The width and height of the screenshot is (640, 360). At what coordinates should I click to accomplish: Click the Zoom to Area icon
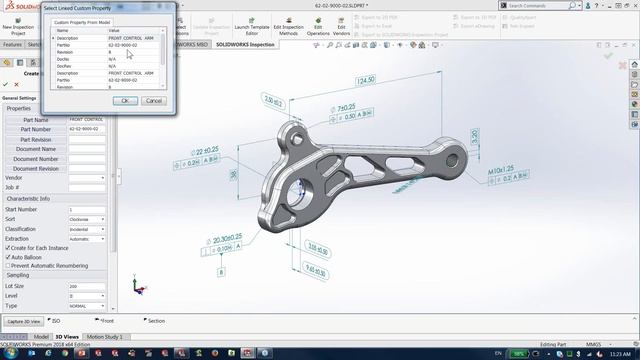(338, 45)
